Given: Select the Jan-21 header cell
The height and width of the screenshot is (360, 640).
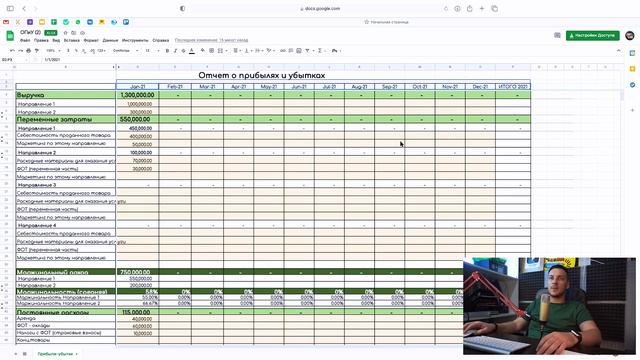Looking at the screenshot, I should (138, 87).
